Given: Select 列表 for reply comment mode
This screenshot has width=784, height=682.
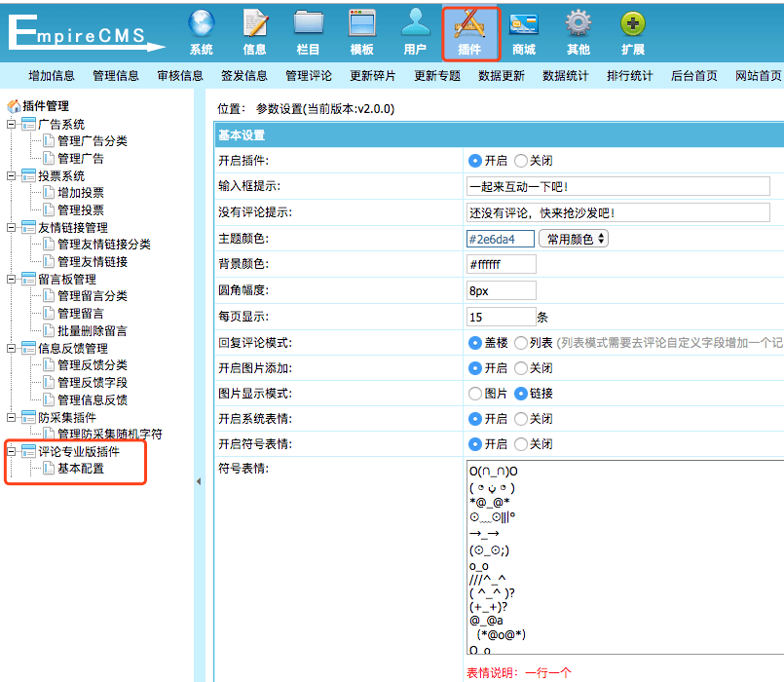Looking at the screenshot, I should [521, 343].
